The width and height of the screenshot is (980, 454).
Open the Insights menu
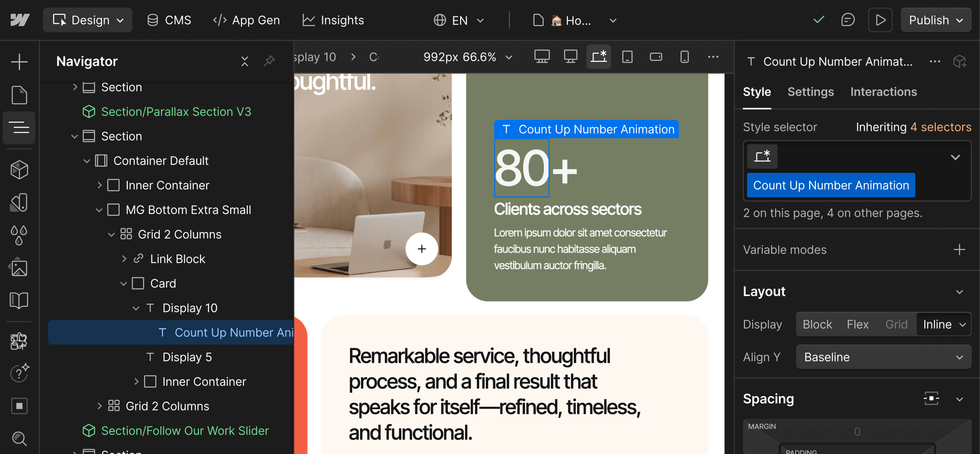[333, 20]
